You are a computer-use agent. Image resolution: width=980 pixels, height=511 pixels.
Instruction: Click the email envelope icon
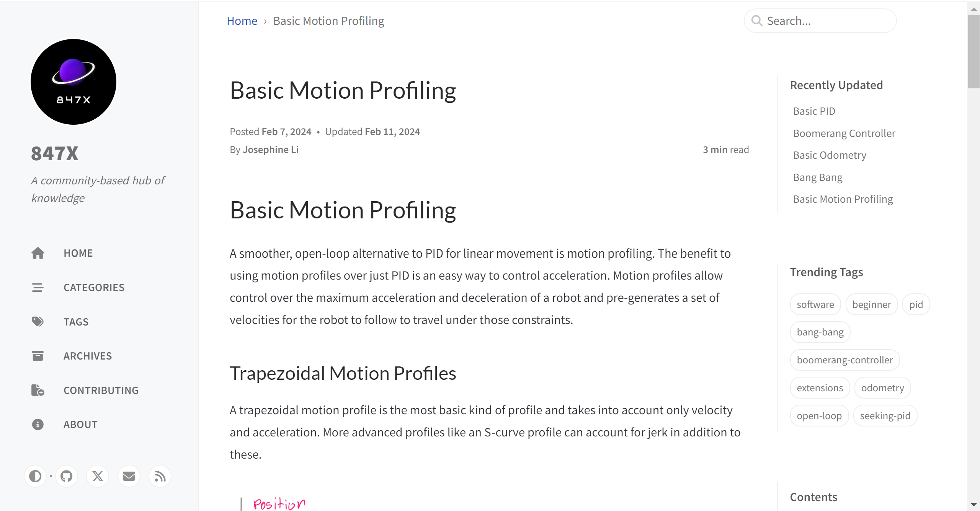129,476
